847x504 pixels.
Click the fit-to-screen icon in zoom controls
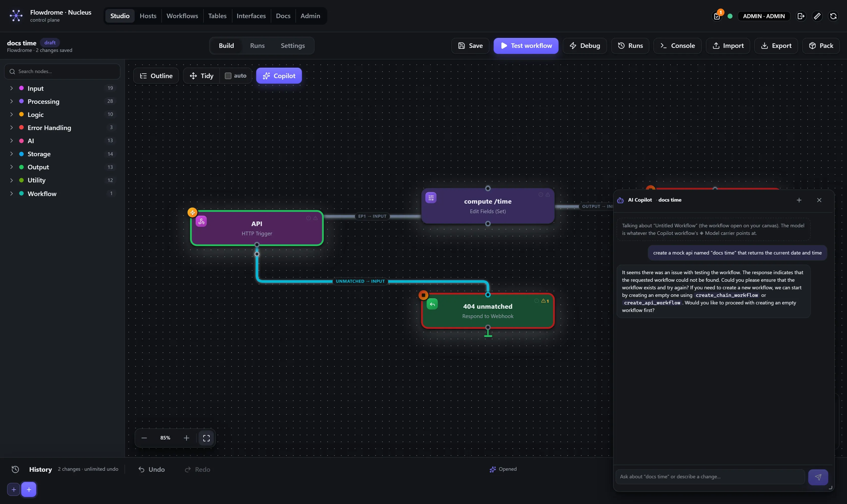click(206, 438)
